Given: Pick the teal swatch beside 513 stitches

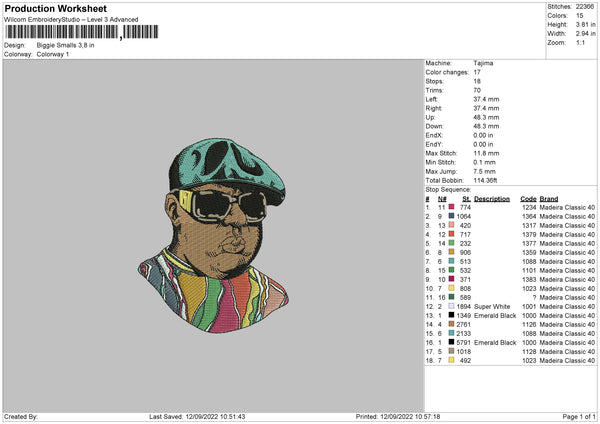Looking at the screenshot, I should click(452, 261).
